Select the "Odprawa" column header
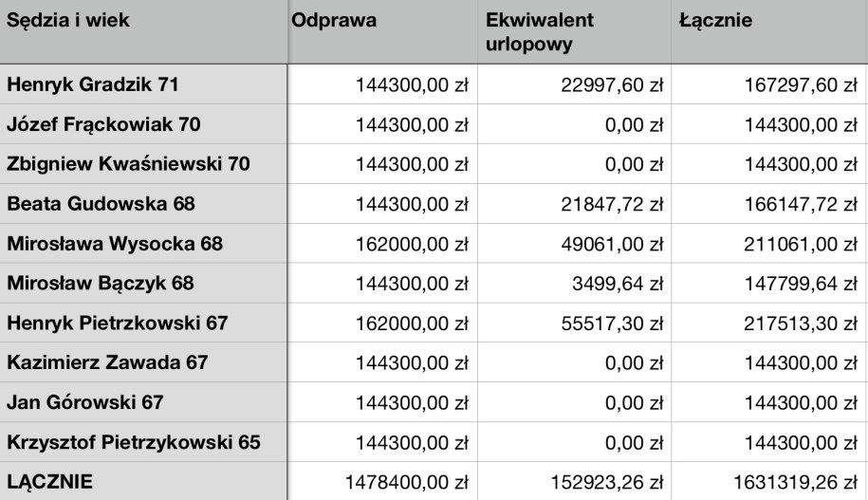 click(380, 32)
